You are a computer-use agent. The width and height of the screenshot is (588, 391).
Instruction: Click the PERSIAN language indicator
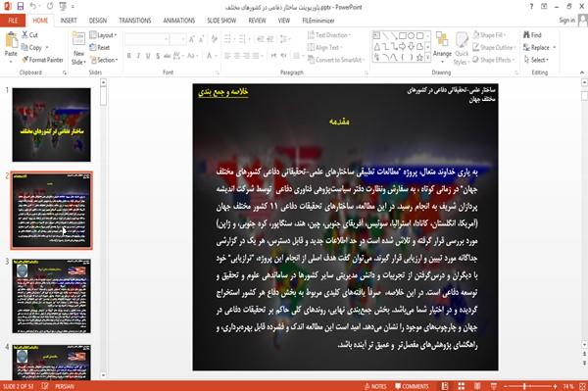[65, 386]
